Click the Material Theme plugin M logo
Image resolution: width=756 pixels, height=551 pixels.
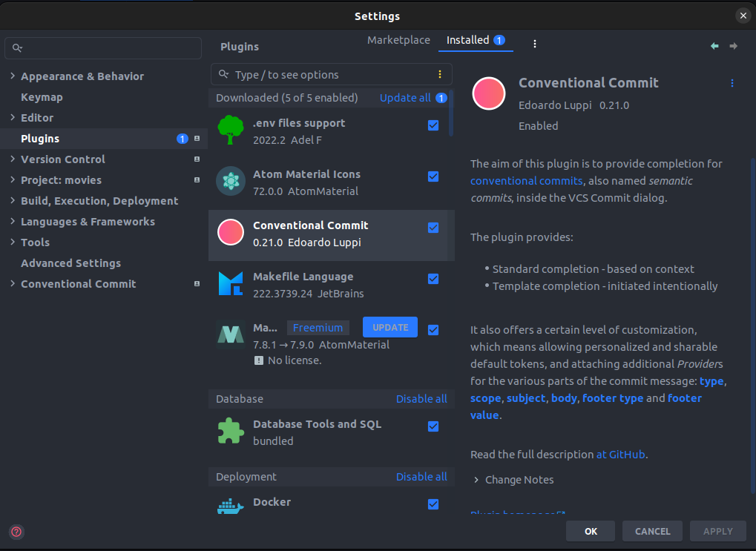pyautogui.click(x=231, y=334)
